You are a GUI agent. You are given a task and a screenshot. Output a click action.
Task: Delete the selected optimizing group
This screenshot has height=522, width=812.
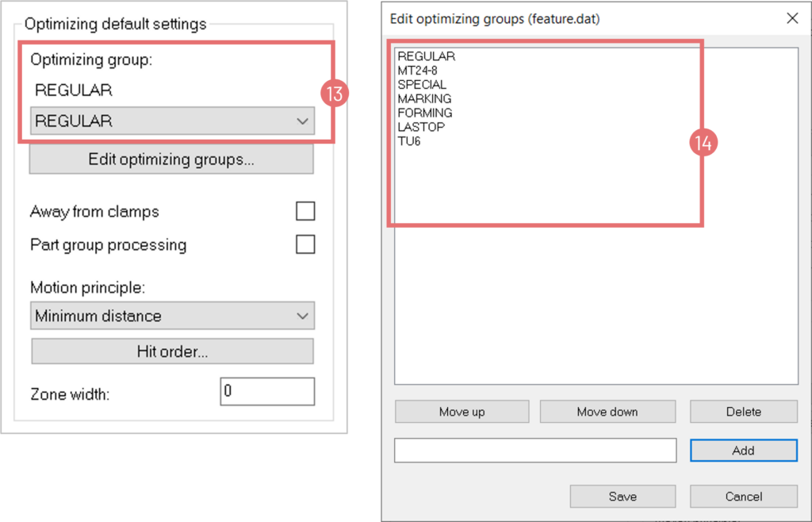[x=743, y=412]
